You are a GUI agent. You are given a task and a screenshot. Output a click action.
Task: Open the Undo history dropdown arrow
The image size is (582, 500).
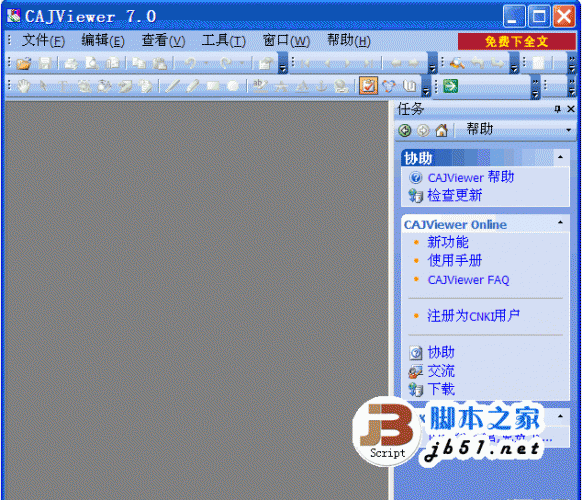[206, 63]
